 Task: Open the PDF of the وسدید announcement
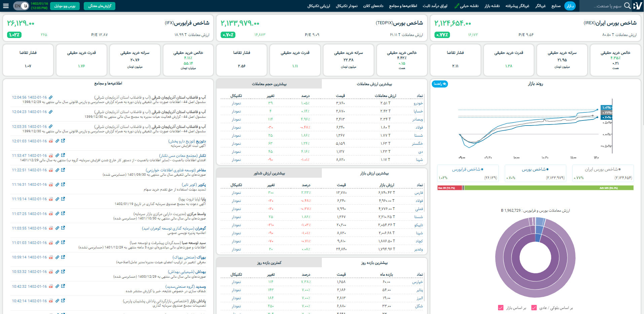[x=51, y=286]
